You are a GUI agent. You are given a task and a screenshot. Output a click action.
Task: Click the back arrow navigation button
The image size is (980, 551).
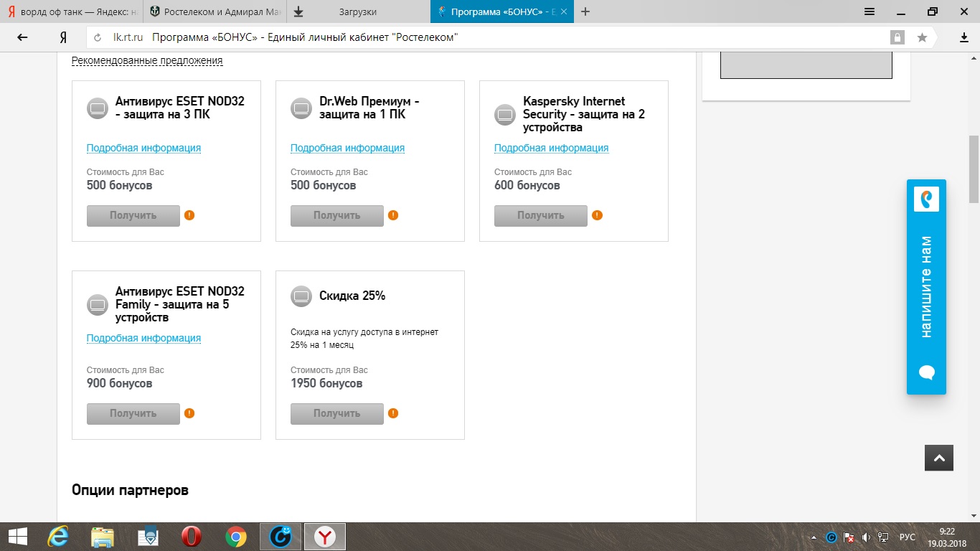click(22, 37)
